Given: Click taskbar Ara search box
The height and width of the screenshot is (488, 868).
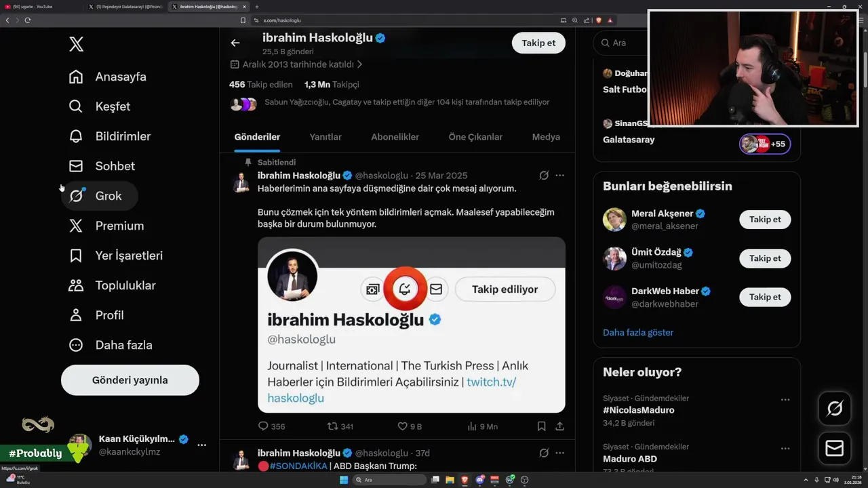Looking at the screenshot, I should point(390,480).
